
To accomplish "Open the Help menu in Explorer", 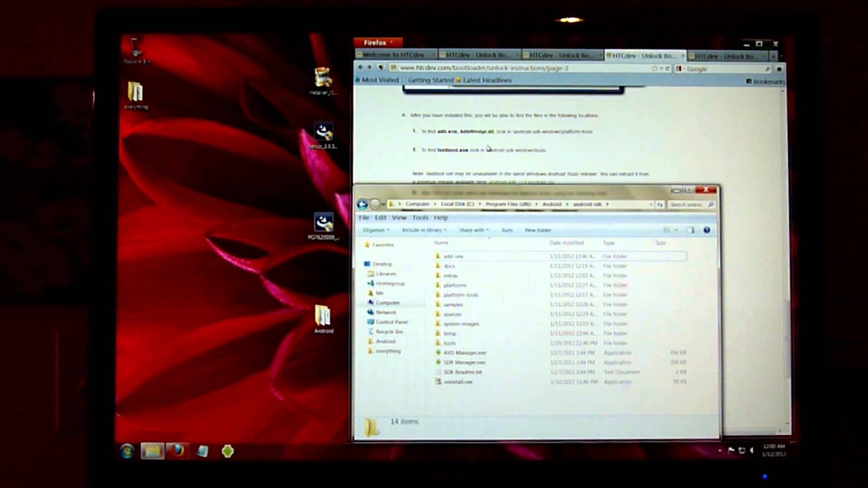I will click(x=441, y=218).
